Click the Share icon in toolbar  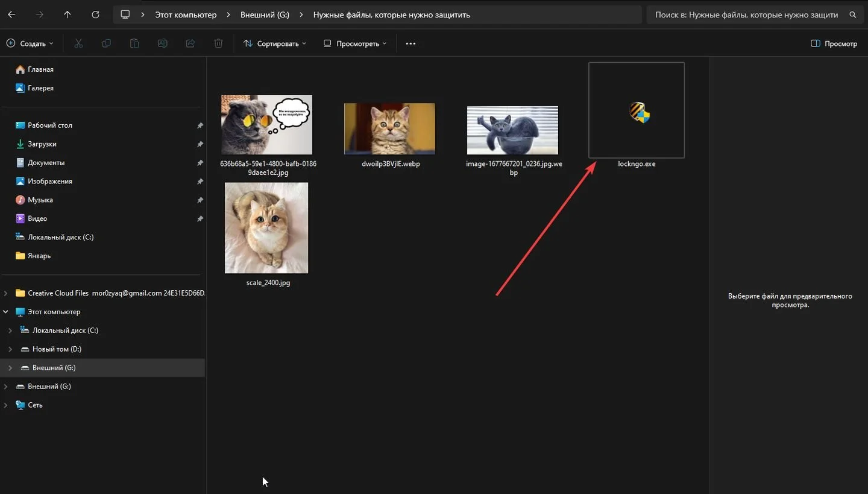pyautogui.click(x=190, y=43)
